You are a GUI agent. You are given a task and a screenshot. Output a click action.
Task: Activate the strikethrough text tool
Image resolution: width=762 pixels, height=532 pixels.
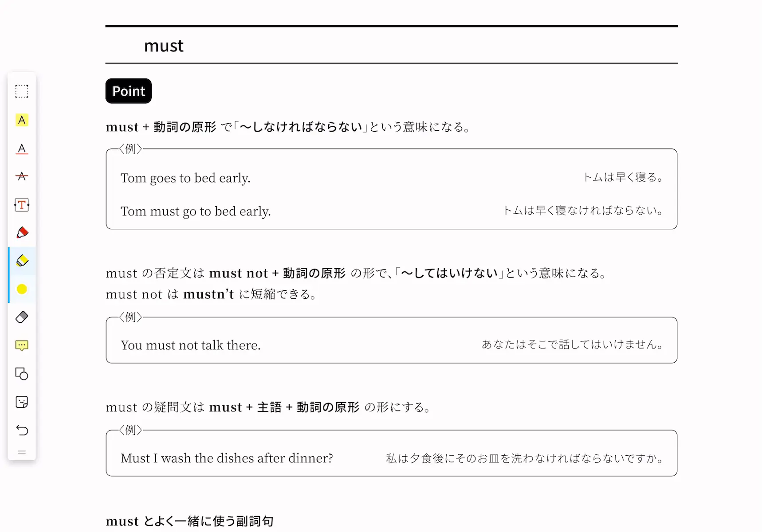[x=22, y=176]
